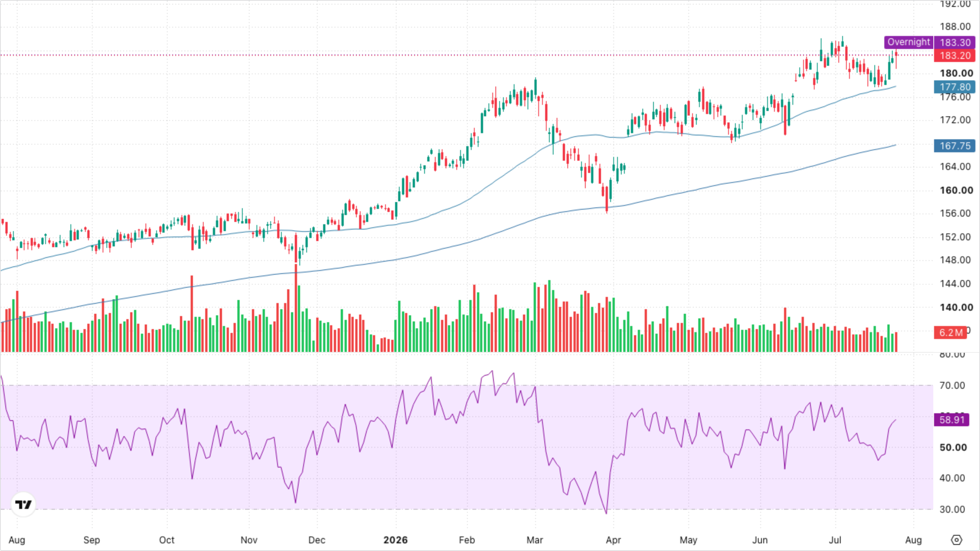
Task: Click the 58.91 RSI value label
Action: [952, 420]
